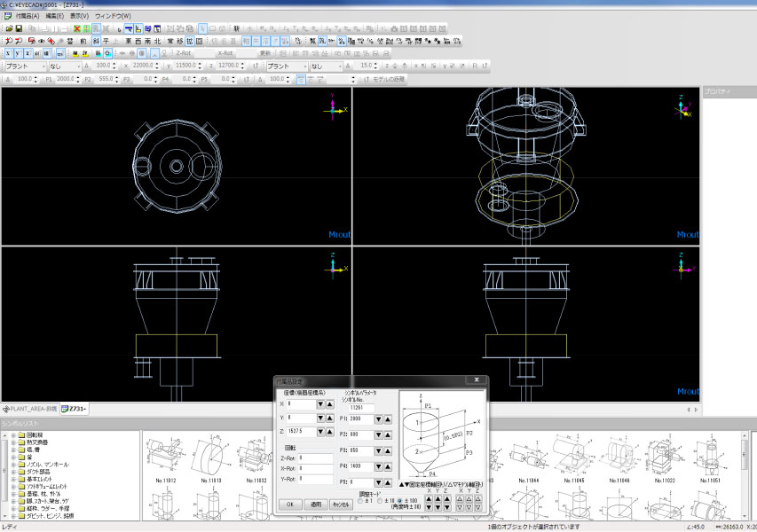
Task: Click up arrow beside X coordinate in dialog
Action: [330, 404]
